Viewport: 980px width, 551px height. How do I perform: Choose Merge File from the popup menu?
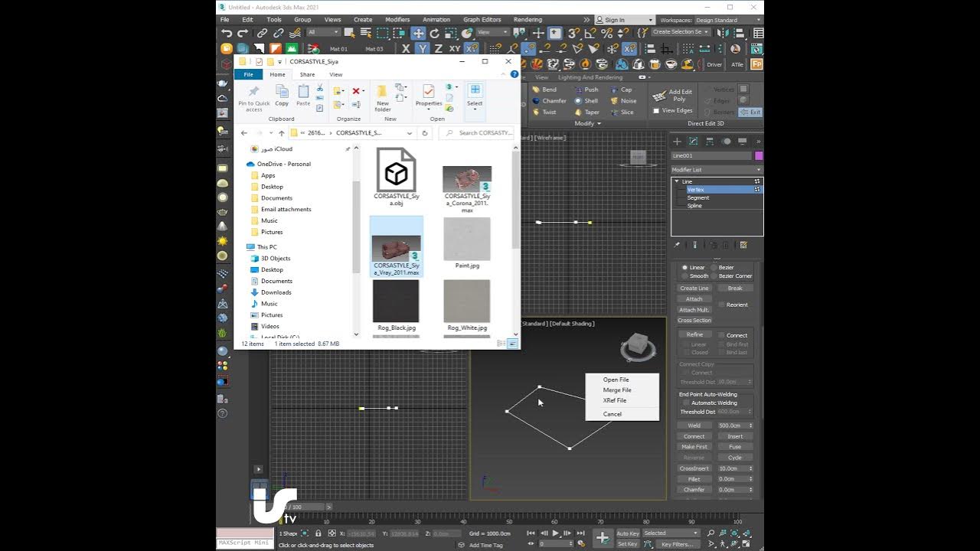pos(617,390)
